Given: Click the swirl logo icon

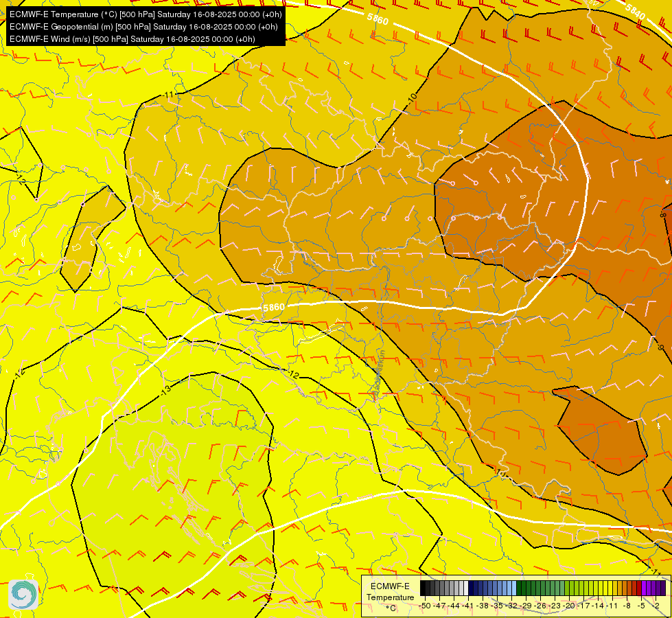Looking at the screenshot, I should tap(23, 595).
